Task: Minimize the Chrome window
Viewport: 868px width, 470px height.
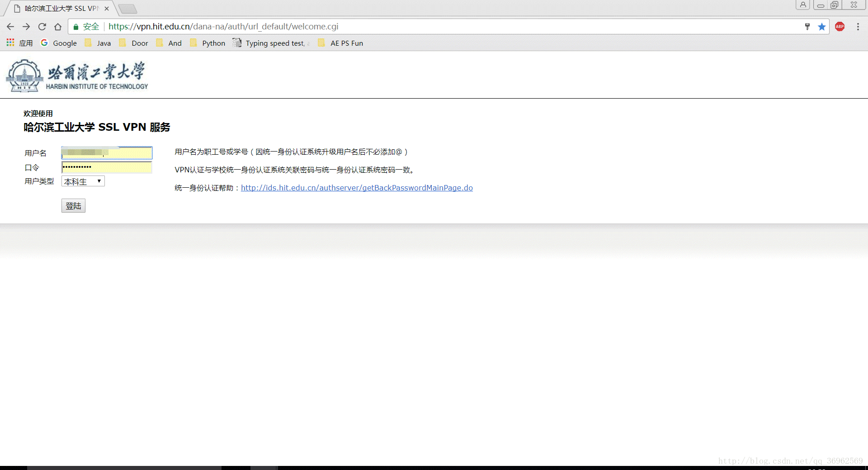Action: click(x=821, y=5)
